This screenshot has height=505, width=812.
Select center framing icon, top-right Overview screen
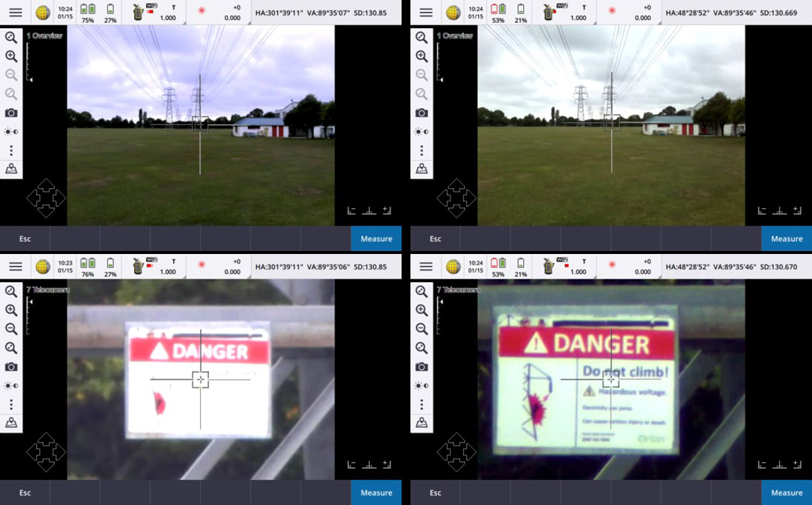coord(779,210)
